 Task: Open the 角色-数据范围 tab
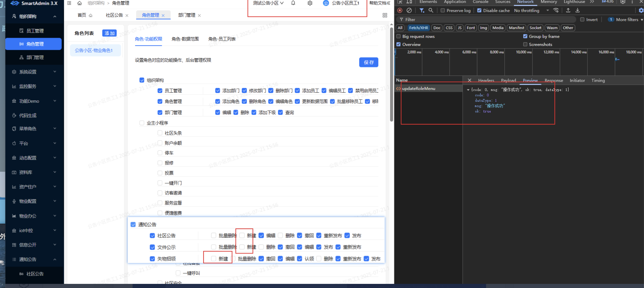click(x=185, y=39)
